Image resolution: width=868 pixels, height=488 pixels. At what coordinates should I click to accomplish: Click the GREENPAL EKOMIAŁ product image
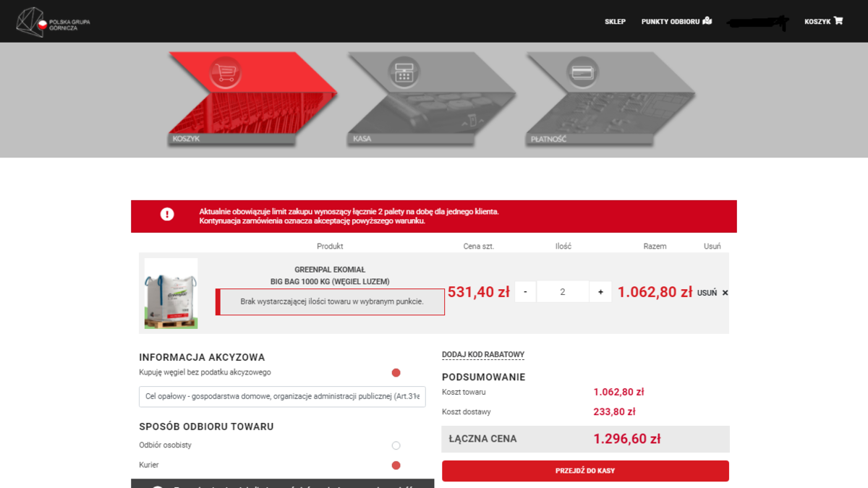point(171,292)
